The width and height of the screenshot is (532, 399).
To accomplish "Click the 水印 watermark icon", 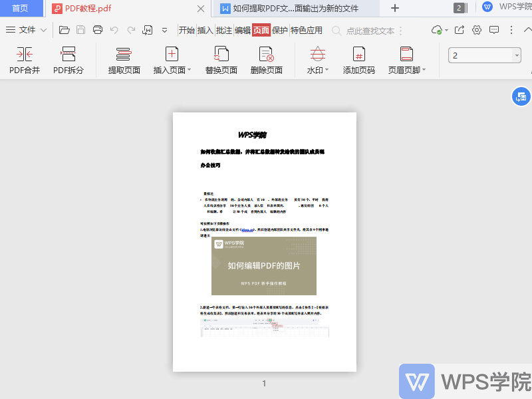I will (x=318, y=55).
